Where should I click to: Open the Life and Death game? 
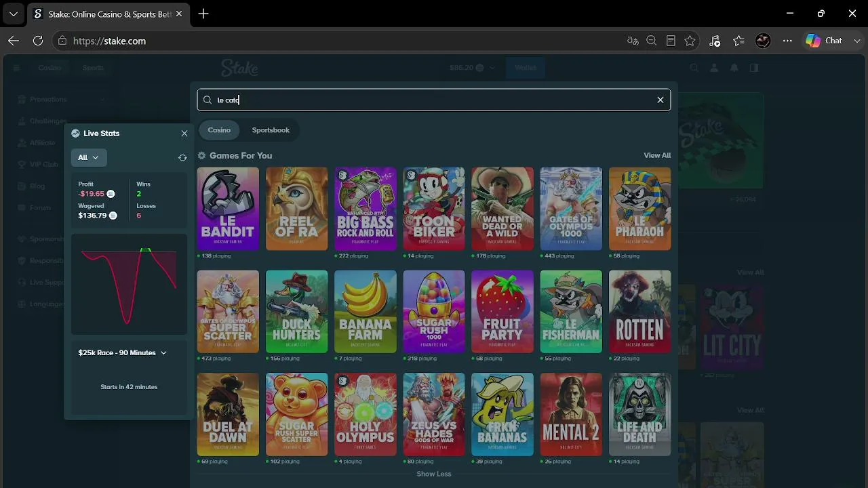(639, 415)
